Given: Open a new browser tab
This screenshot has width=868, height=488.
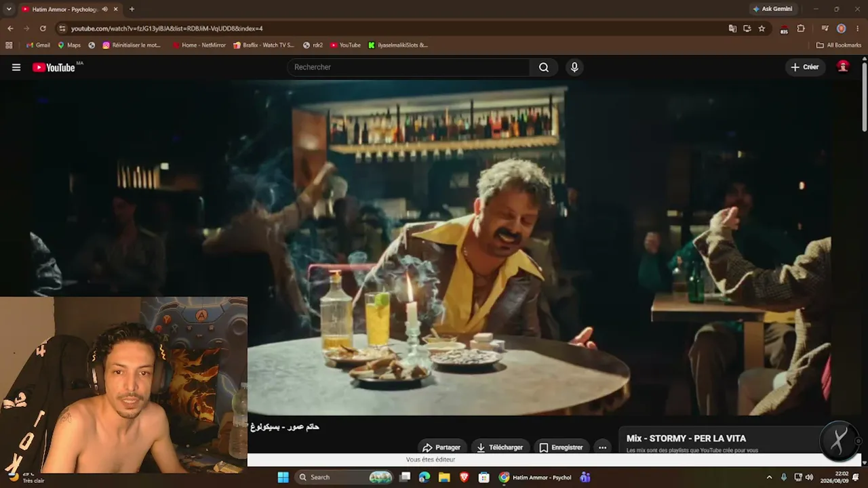Looking at the screenshot, I should click(x=132, y=9).
